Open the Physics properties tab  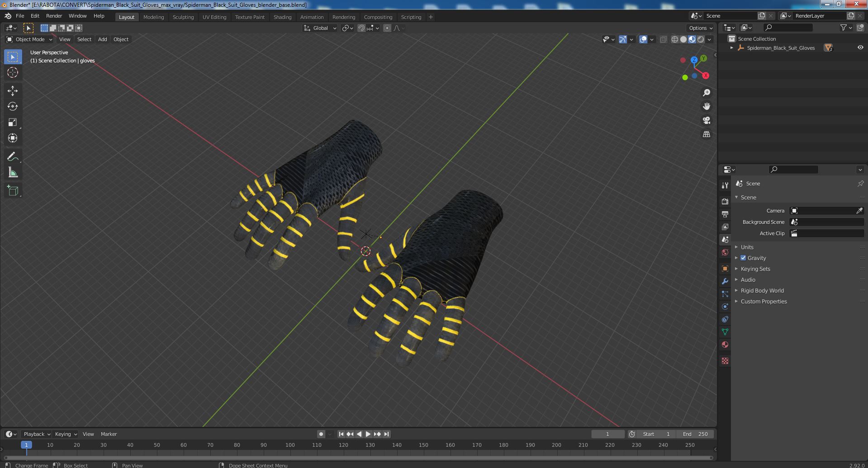tap(725, 307)
